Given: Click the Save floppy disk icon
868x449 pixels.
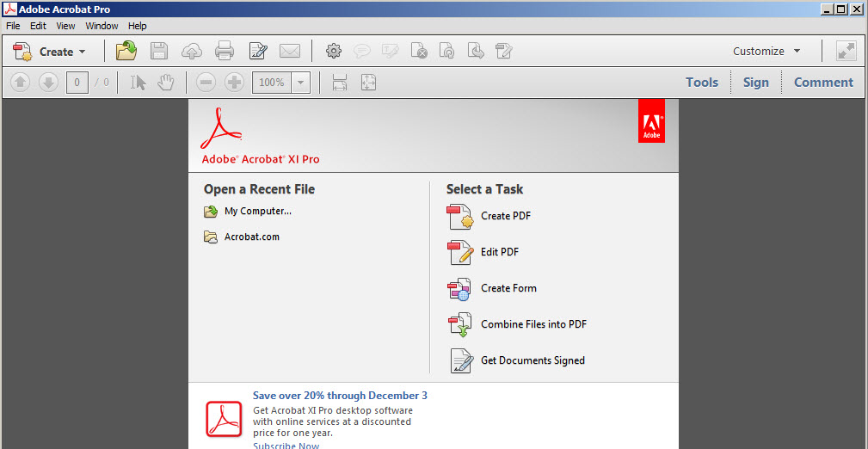Looking at the screenshot, I should click(159, 51).
